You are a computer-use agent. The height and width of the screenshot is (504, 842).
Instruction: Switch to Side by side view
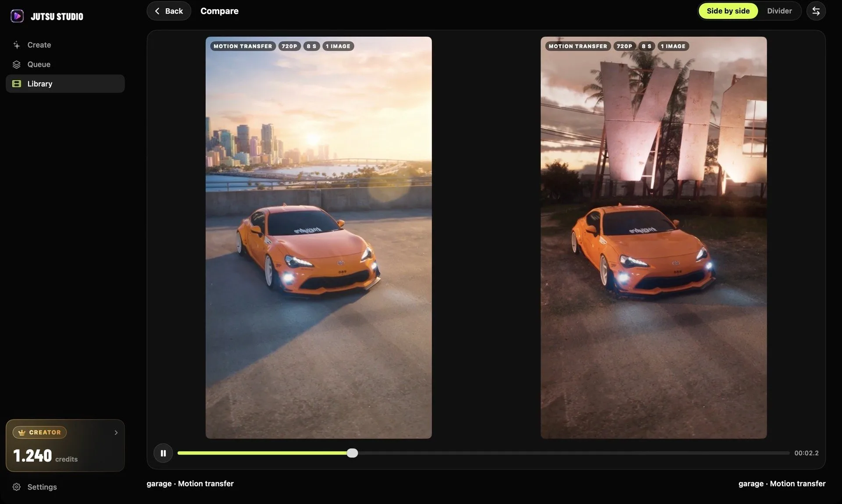[x=728, y=11]
